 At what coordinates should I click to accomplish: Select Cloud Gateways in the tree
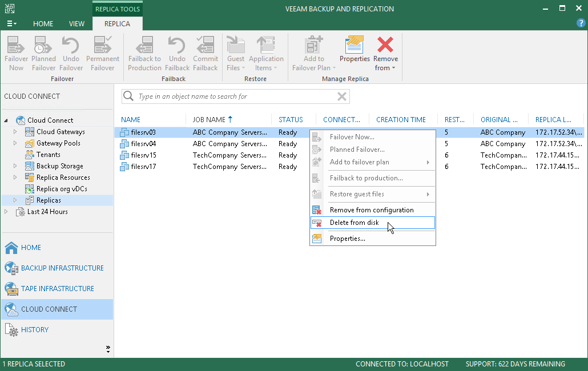click(61, 131)
